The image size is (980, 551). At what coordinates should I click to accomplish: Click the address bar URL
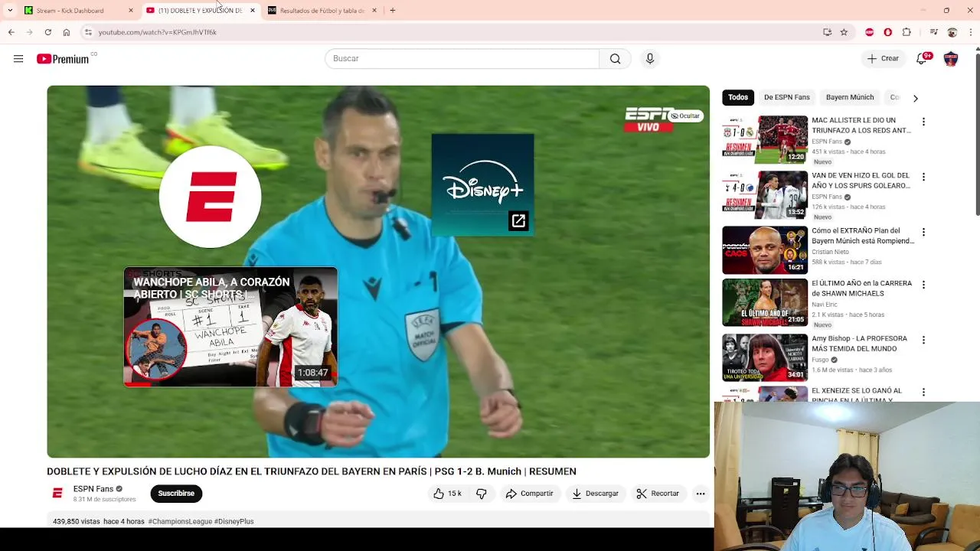[x=157, y=32]
